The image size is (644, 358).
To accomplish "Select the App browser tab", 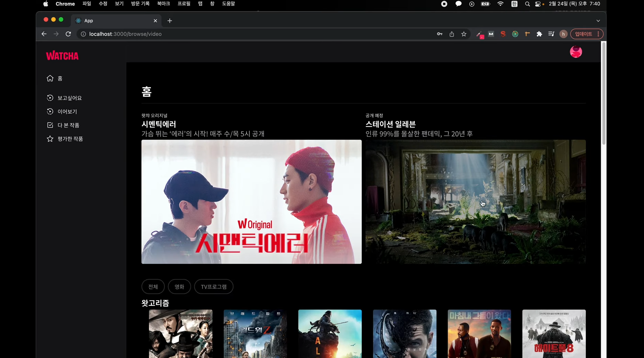I will coord(116,21).
